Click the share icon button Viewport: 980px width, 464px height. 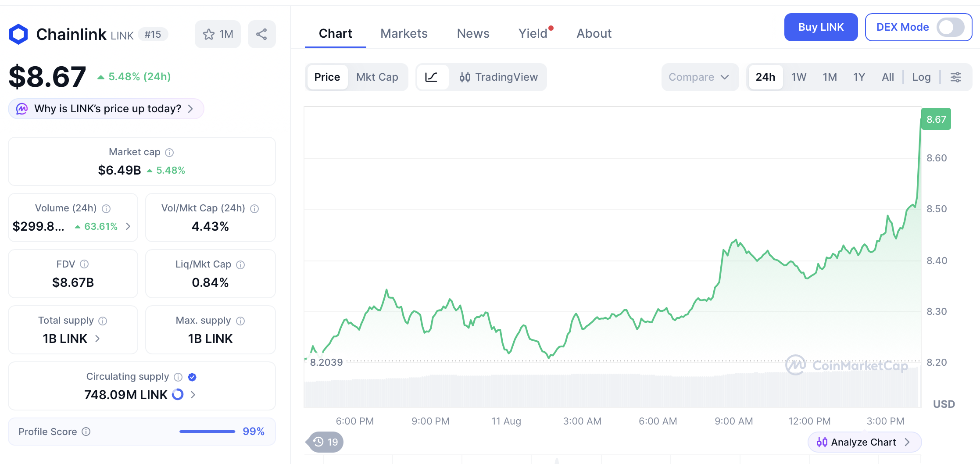261,34
